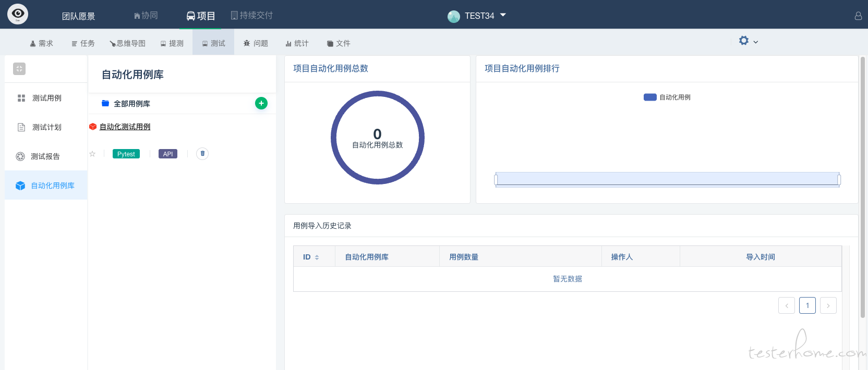
Task: Open the 自动化测试用例 library link
Action: (125, 127)
